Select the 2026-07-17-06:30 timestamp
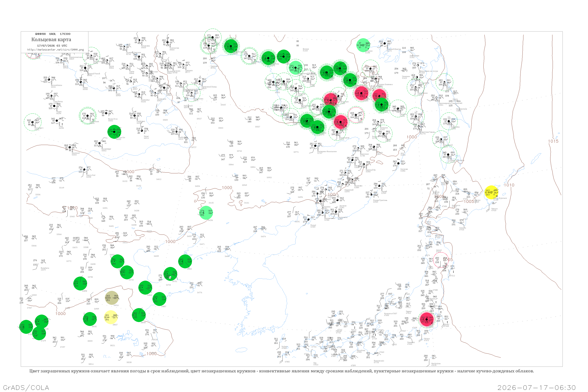 [536, 387]
